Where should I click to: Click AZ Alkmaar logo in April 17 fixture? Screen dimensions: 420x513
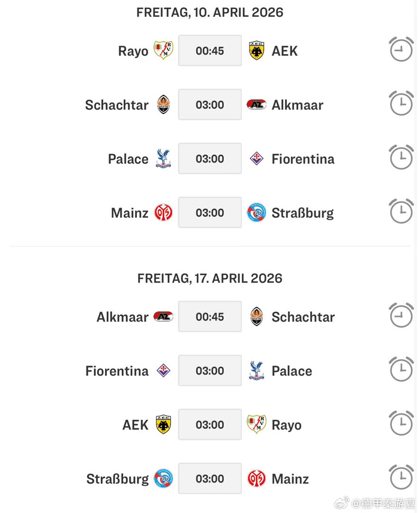click(x=163, y=317)
